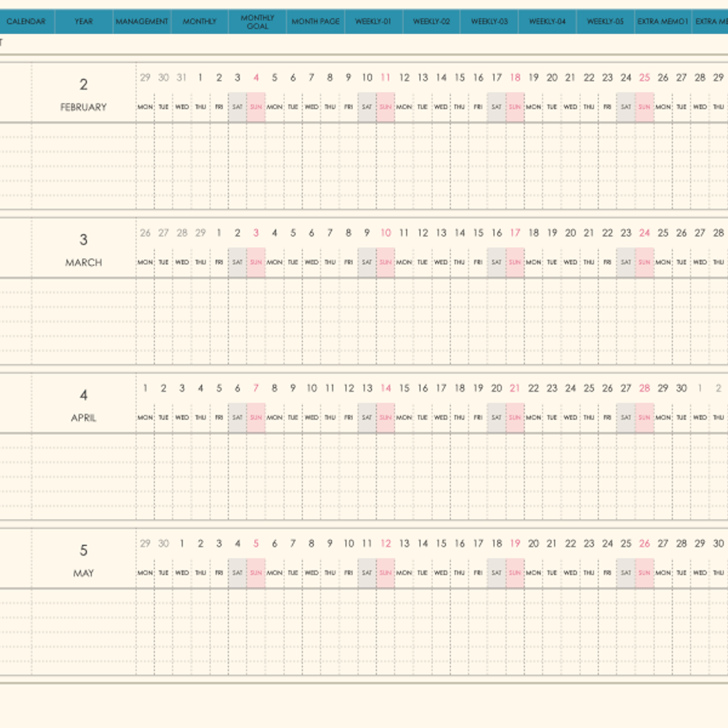Click the MARCH month label
Viewport: 728px width, 728px height.
coord(84,263)
